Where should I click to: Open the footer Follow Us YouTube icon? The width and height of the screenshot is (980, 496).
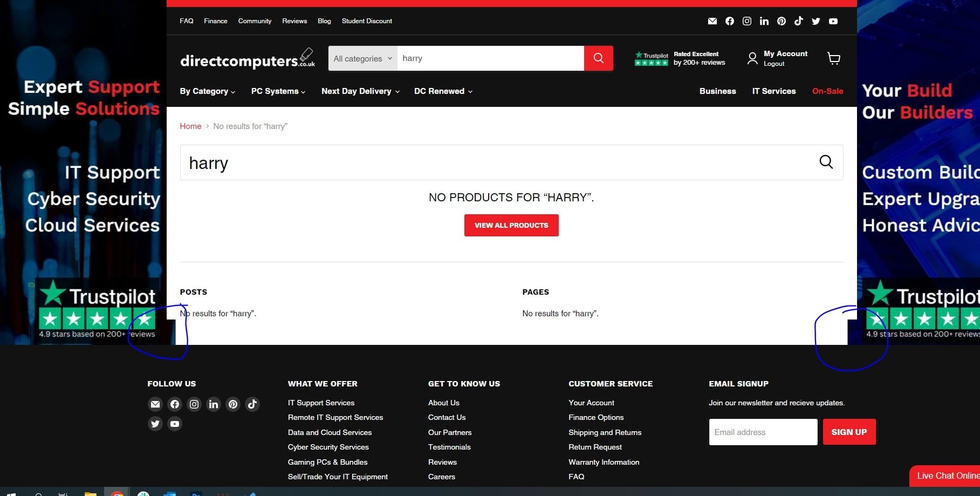(x=175, y=424)
